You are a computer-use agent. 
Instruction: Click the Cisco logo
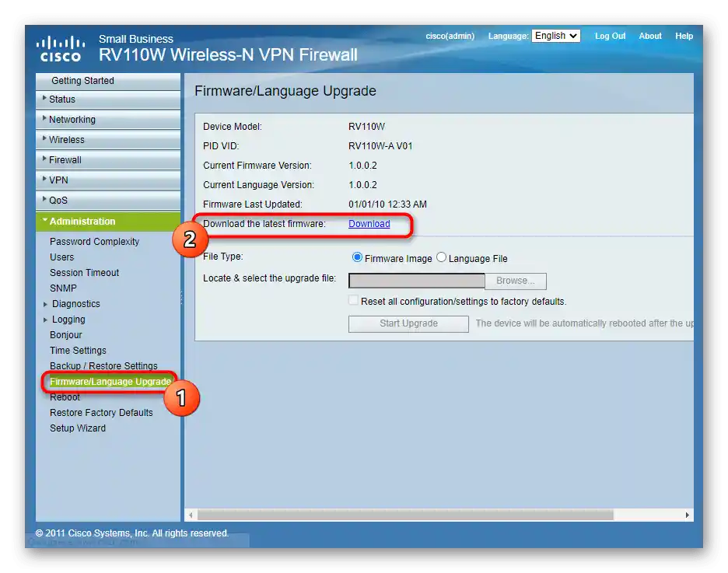tap(61, 49)
